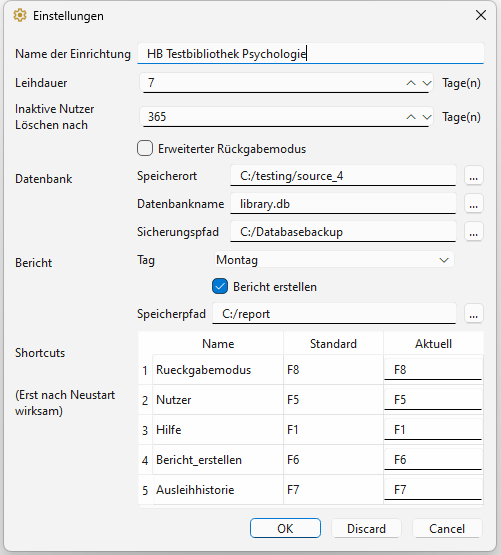Viewport: 501px width, 555px height.
Task: Decrease Inaktive Nutzer days with down arrow
Action: (427, 117)
